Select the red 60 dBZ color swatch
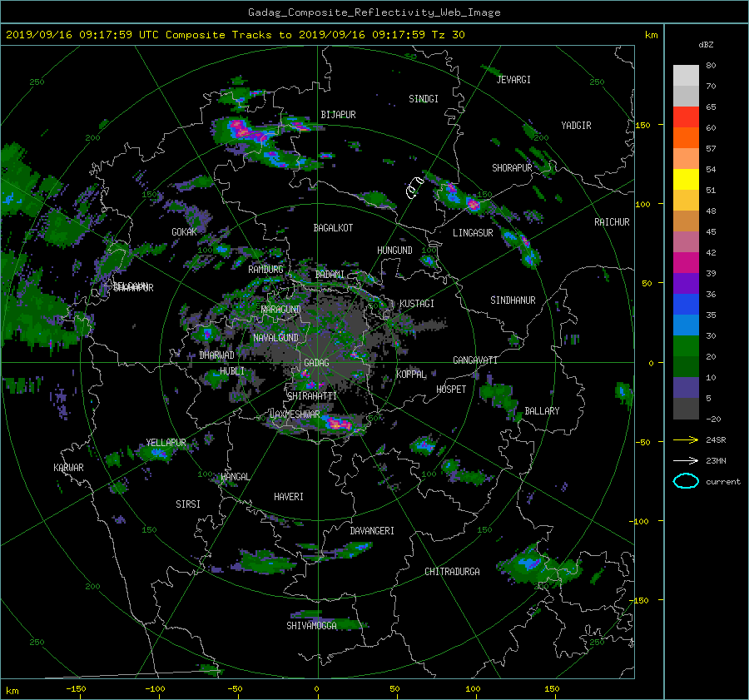Image resolution: width=749 pixels, height=700 pixels. point(686,117)
